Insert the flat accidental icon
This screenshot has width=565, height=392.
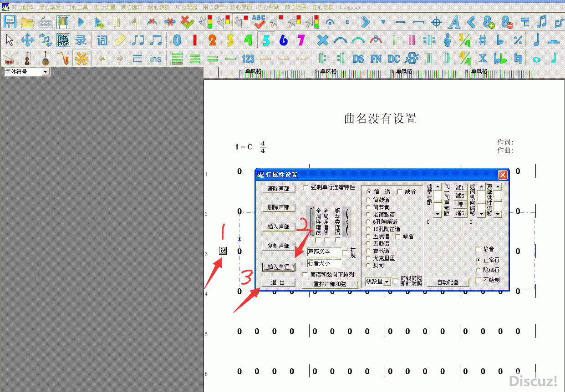500,40
